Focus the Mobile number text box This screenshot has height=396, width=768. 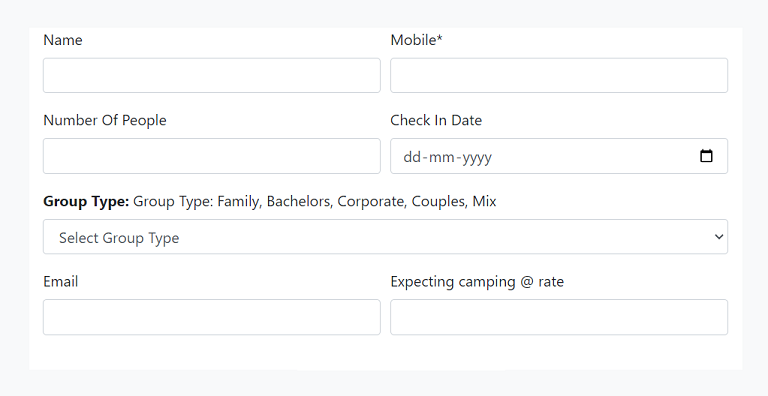tap(559, 75)
